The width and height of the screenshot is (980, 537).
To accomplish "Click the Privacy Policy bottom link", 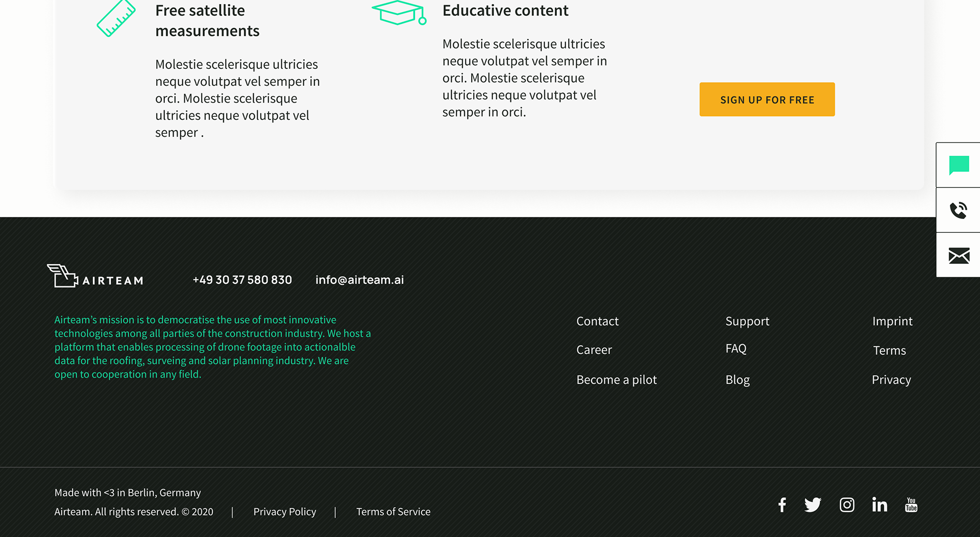I will (285, 511).
